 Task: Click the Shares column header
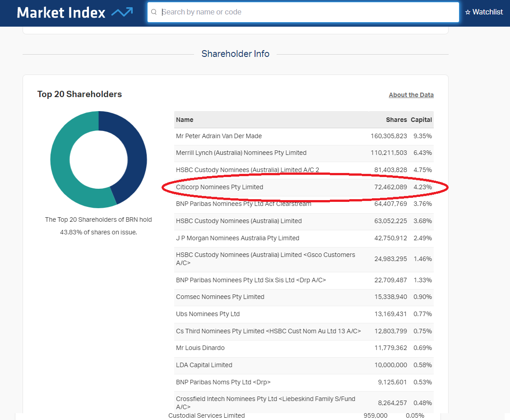[396, 120]
